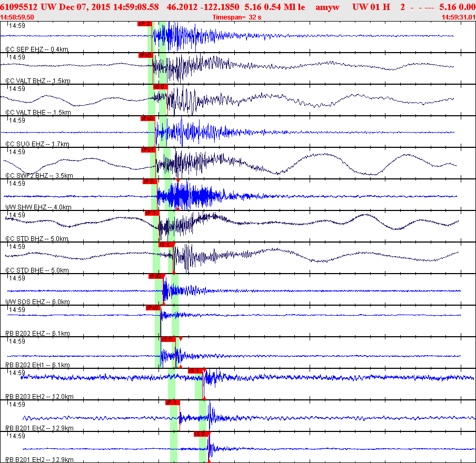This screenshot has width=476, height=463.
Task: Click the iP 1 pick flag on B201 EHZ
Action: point(172,402)
